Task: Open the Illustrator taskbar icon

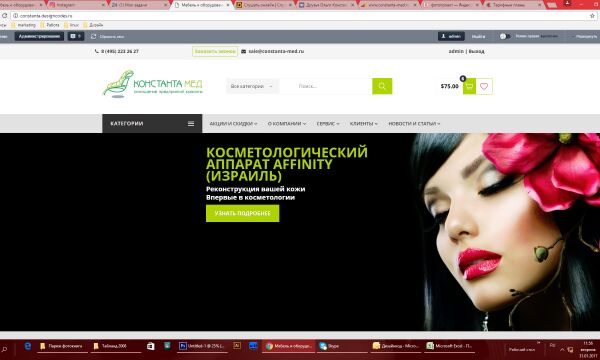Action: click(x=237, y=345)
